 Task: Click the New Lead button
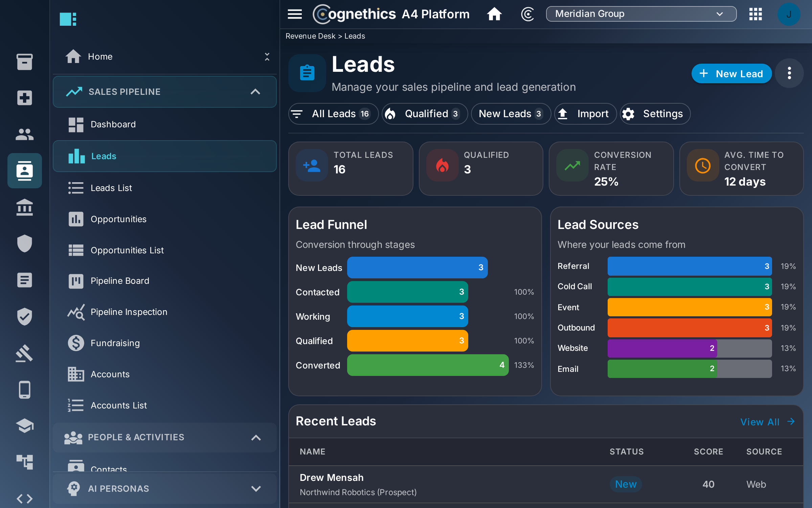coord(731,73)
